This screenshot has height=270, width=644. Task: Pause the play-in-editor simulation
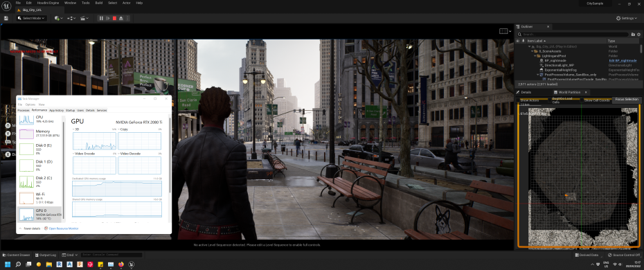(101, 18)
